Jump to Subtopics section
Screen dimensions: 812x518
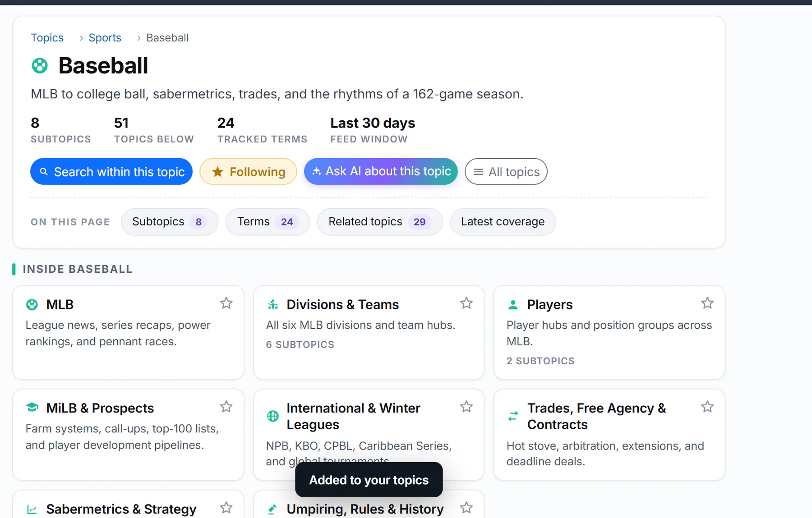tap(170, 222)
